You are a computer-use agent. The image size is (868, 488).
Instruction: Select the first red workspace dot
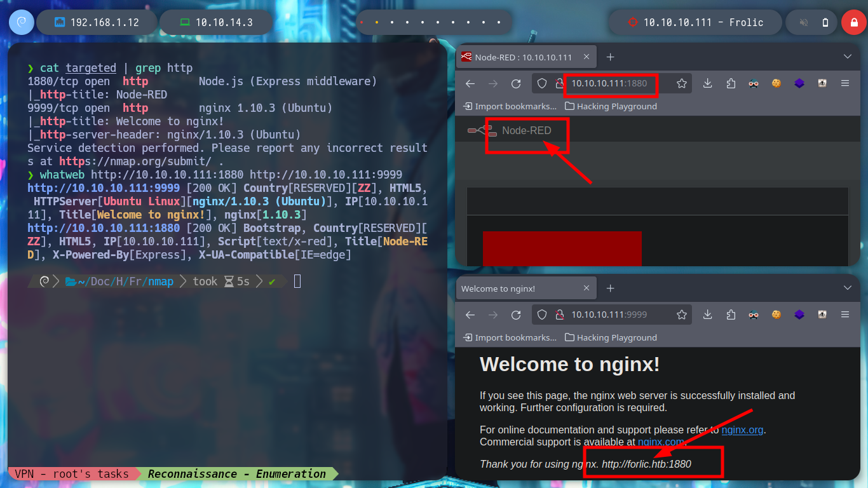click(362, 22)
